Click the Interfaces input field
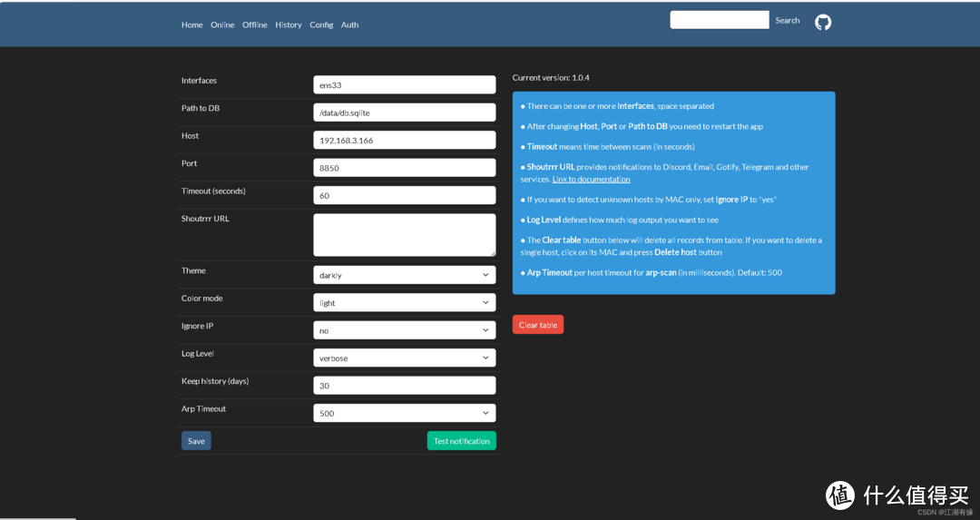The height and width of the screenshot is (520, 980). 404,84
